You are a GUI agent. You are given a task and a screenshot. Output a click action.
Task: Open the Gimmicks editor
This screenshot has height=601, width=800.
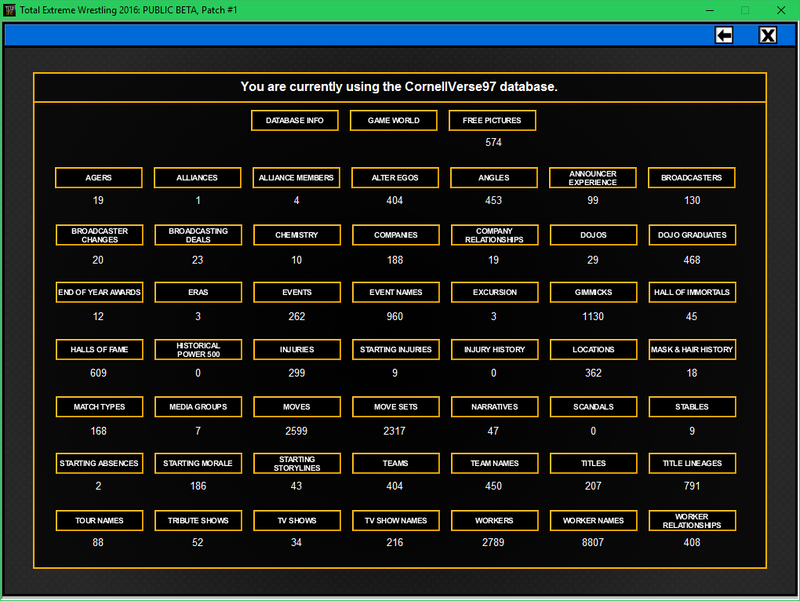[x=593, y=292]
